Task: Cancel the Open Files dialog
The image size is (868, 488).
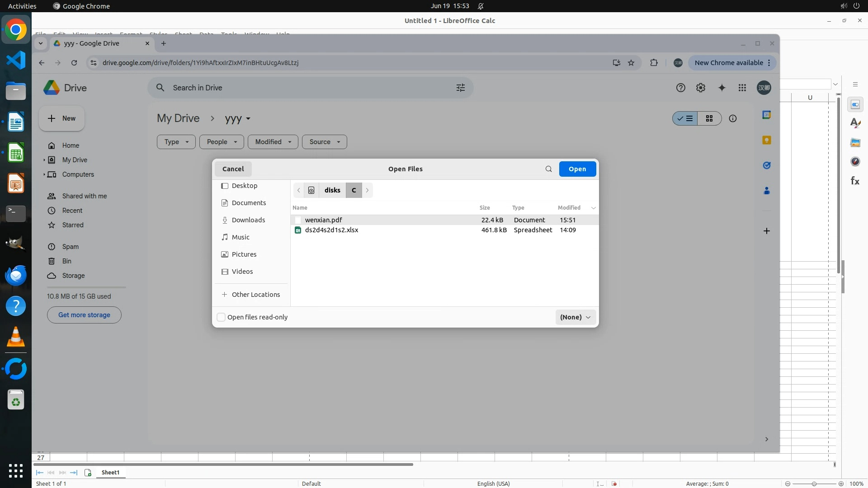Action: point(233,169)
